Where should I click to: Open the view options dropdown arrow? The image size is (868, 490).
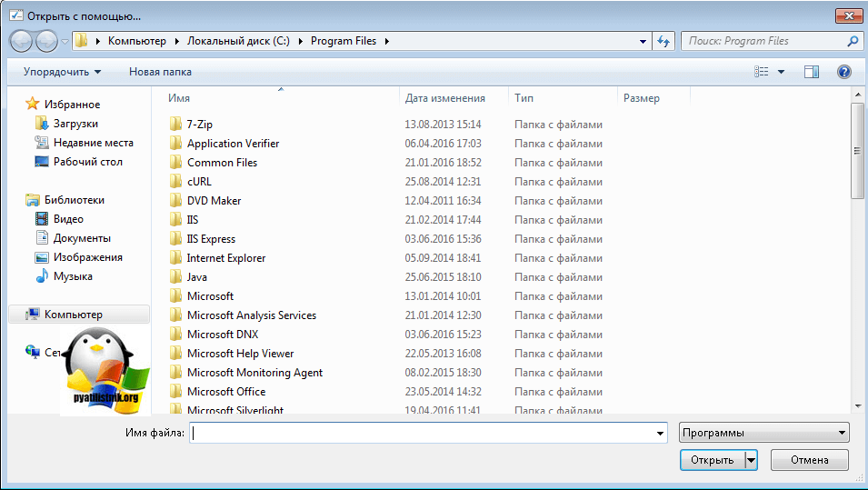pos(781,72)
